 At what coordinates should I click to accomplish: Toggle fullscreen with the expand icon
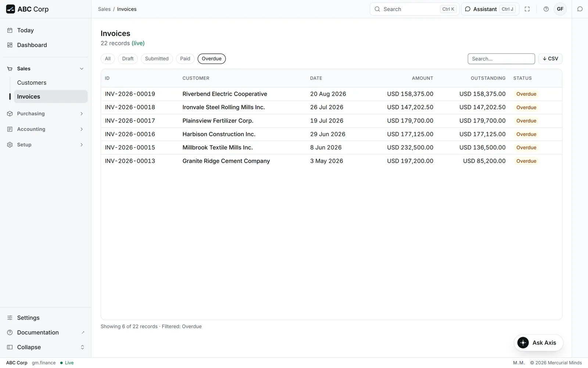click(527, 9)
